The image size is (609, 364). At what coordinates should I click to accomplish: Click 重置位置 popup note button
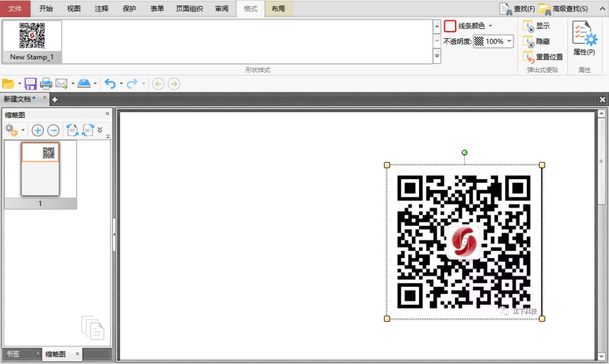(x=542, y=57)
